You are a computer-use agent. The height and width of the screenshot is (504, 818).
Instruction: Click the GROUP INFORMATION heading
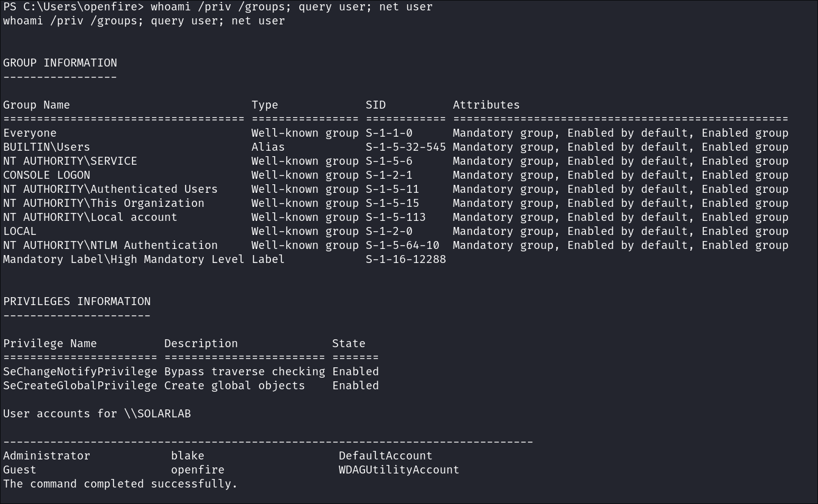click(x=60, y=63)
